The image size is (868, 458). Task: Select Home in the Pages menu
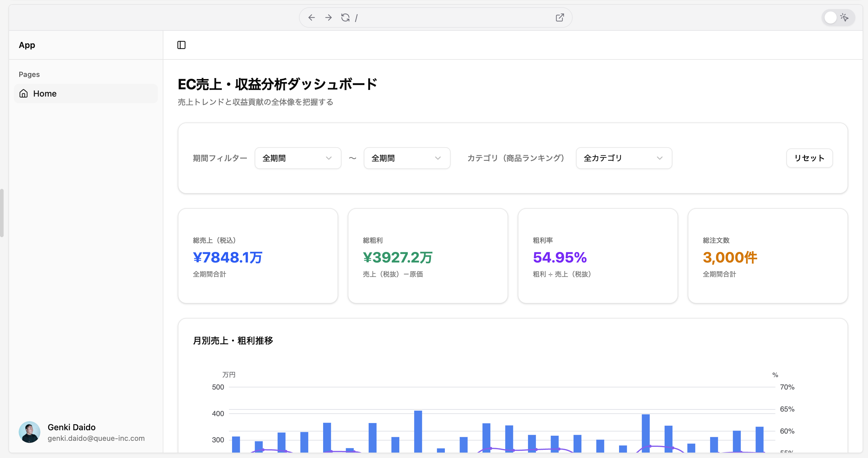click(x=45, y=94)
